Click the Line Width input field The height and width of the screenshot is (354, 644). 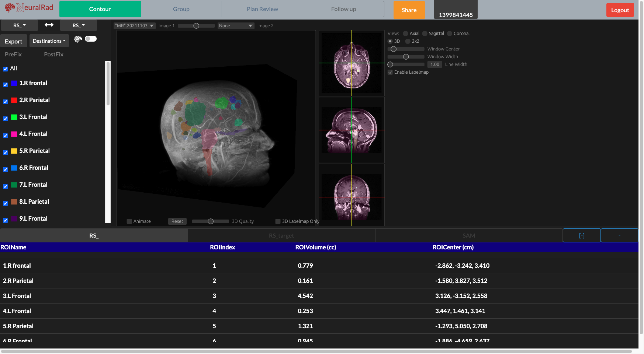pos(434,64)
